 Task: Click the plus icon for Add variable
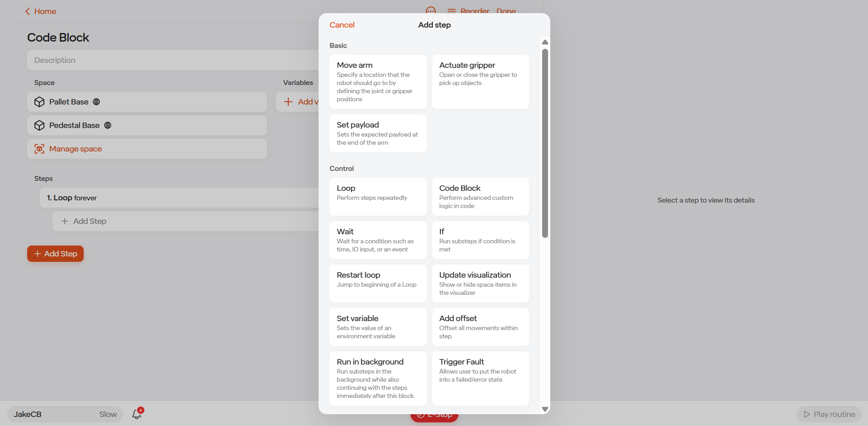(288, 102)
